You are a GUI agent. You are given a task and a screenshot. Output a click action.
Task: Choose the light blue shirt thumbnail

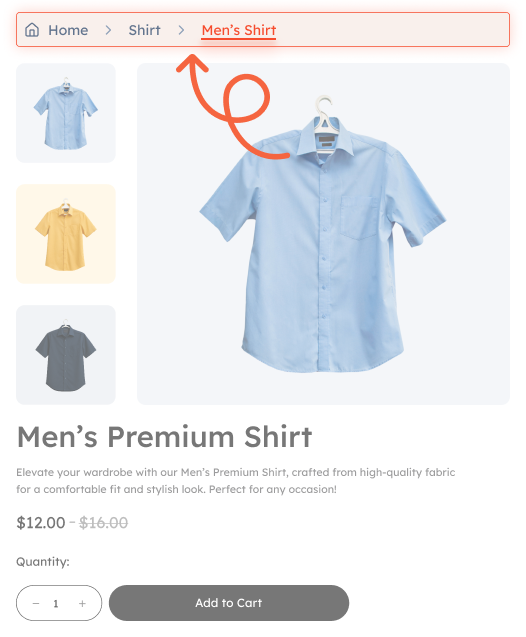tap(66, 113)
